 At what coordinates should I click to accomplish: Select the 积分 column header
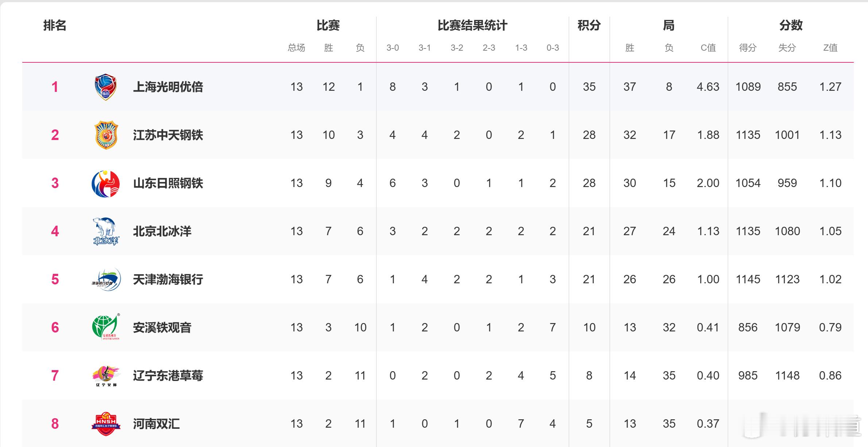click(589, 26)
